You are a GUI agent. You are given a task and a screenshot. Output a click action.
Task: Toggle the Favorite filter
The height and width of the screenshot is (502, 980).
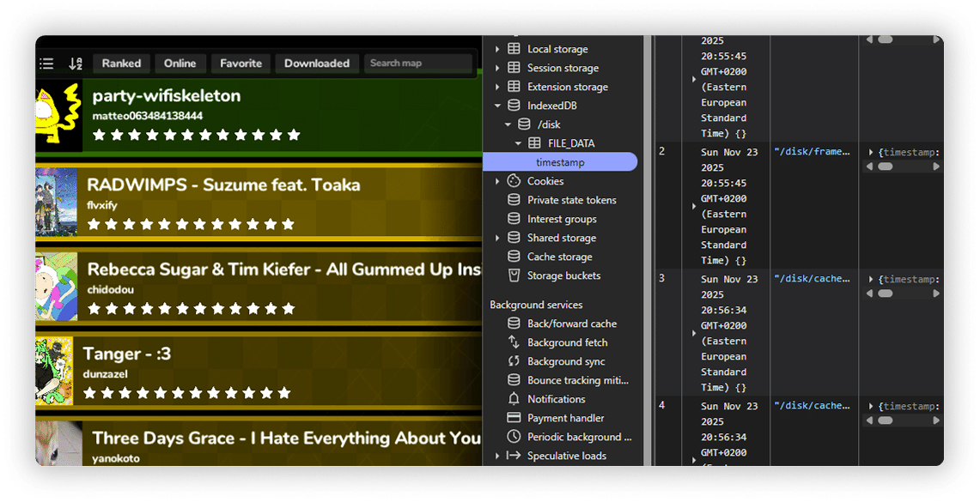pyautogui.click(x=240, y=63)
